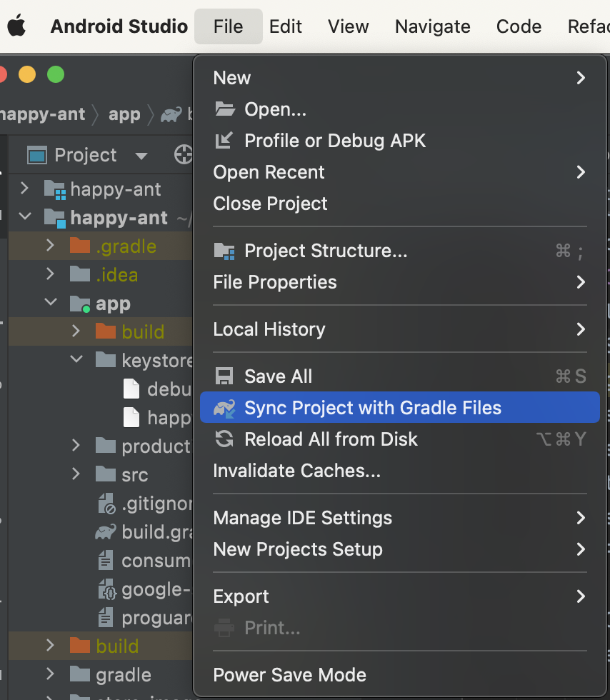Image resolution: width=610 pixels, height=700 pixels.
Task: Open the Navigate menu
Action: click(x=432, y=26)
